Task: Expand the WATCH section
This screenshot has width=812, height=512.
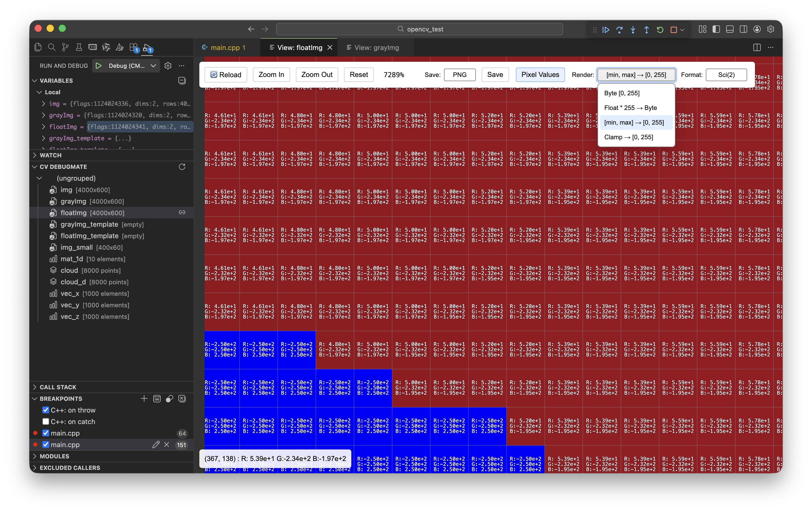Action: (x=51, y=155)
